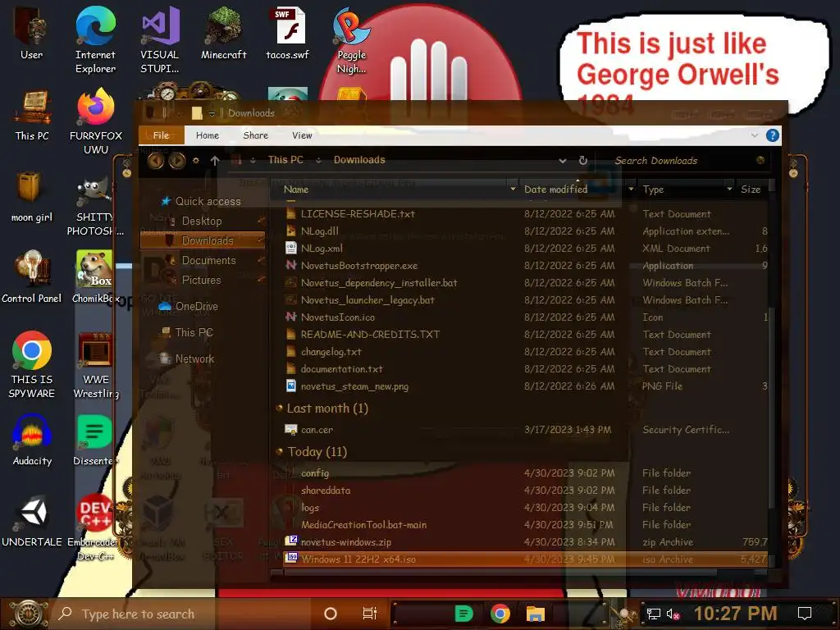Open WWE Wrestling desktop shortcut
840x630 pixels.
[95, 365]
